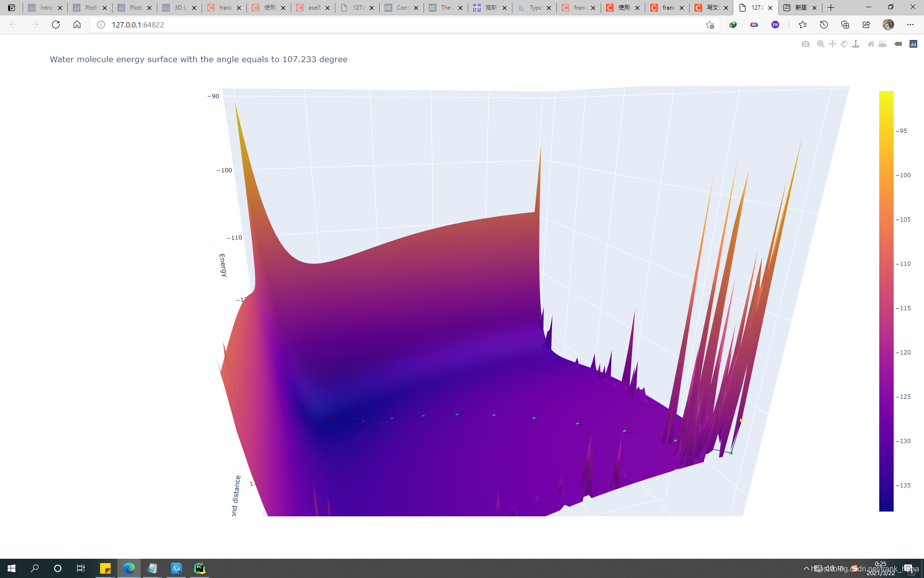
Task: Open the Plotly logo link
Action: pyautogui.click(x=913, y=44)
